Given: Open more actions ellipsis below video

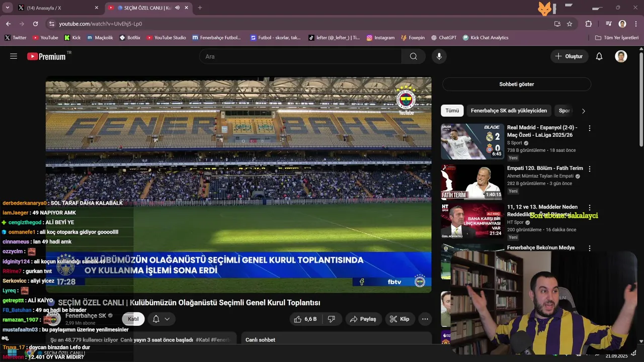Looking at the screenshot, I should (425, 319).
